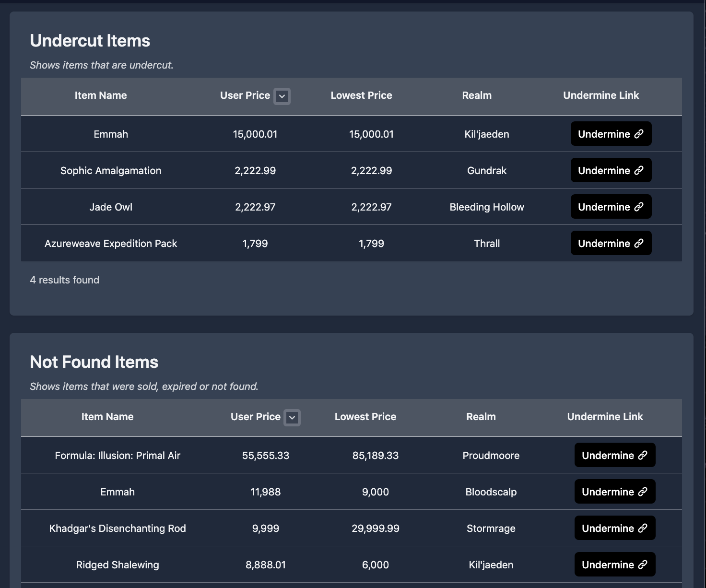This screenshot has height=588, width=706.
Task: Select the Khadgar's Disenchanting Rod item name
Action: (x=118, y=529)
